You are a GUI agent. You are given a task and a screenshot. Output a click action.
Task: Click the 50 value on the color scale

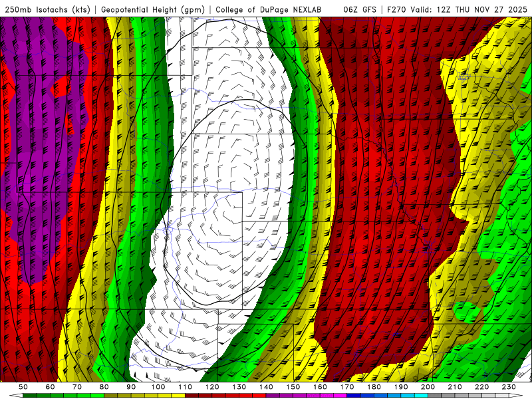[23, 387]
